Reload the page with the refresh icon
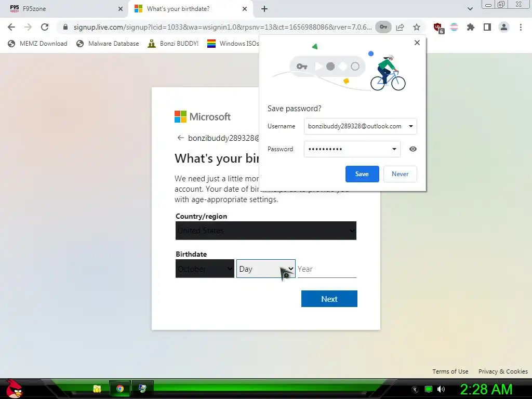532x399 pixels. pyautogui.click(x=45, y=27)
